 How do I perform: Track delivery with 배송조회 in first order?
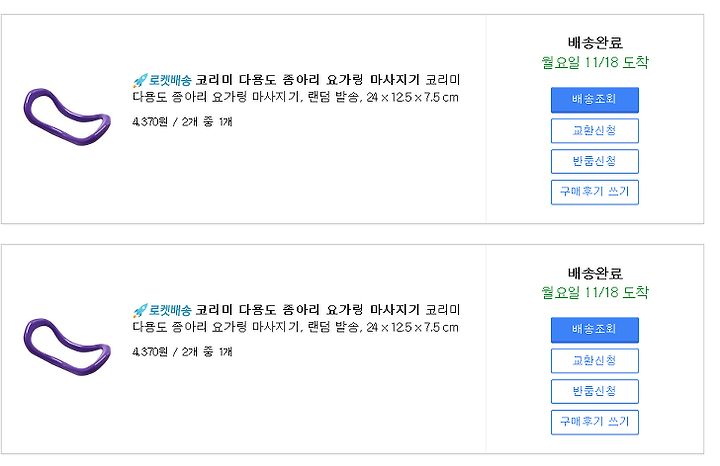click(x=595, y=100)
